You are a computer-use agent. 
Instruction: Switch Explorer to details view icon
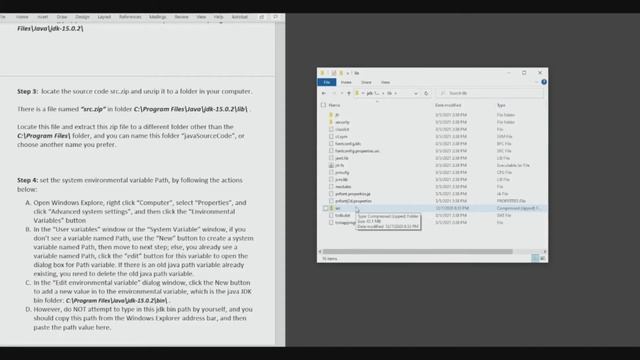pos(535,258)
